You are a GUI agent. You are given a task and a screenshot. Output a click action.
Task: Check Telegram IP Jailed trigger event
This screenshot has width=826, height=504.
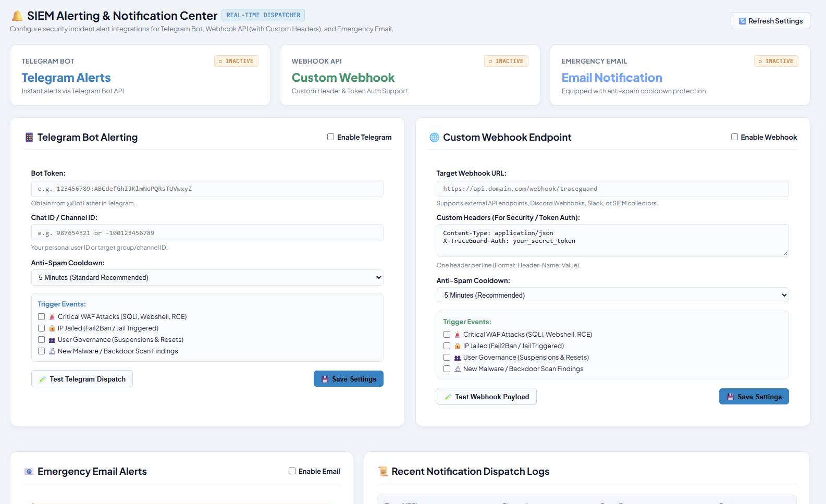[41, 328]
